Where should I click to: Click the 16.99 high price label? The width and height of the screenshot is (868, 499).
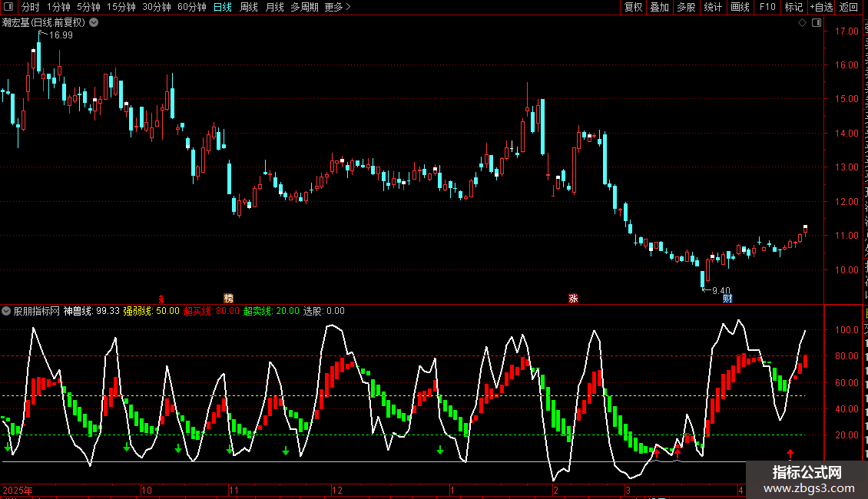tap(61, 35)
